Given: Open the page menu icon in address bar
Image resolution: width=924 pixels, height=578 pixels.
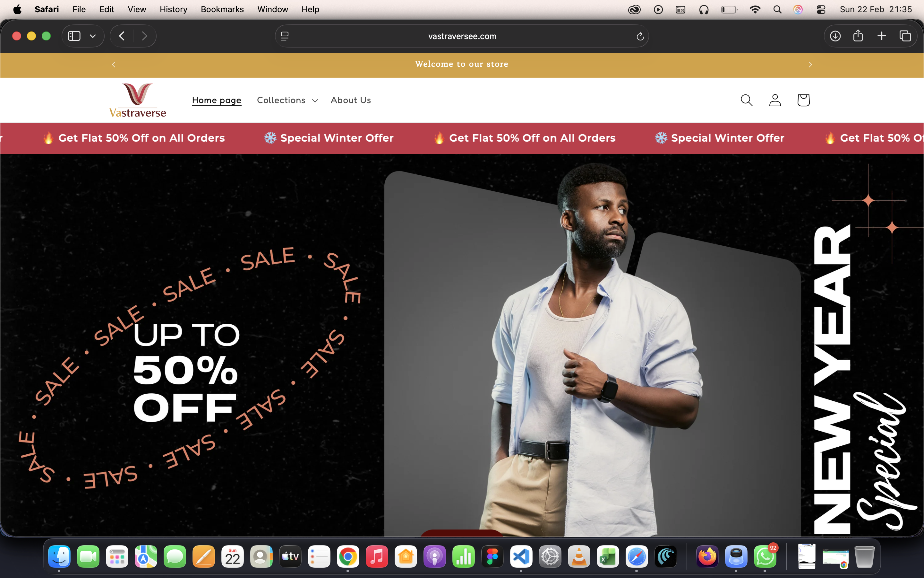Looking at the screenshot, I should pos(285,36).
